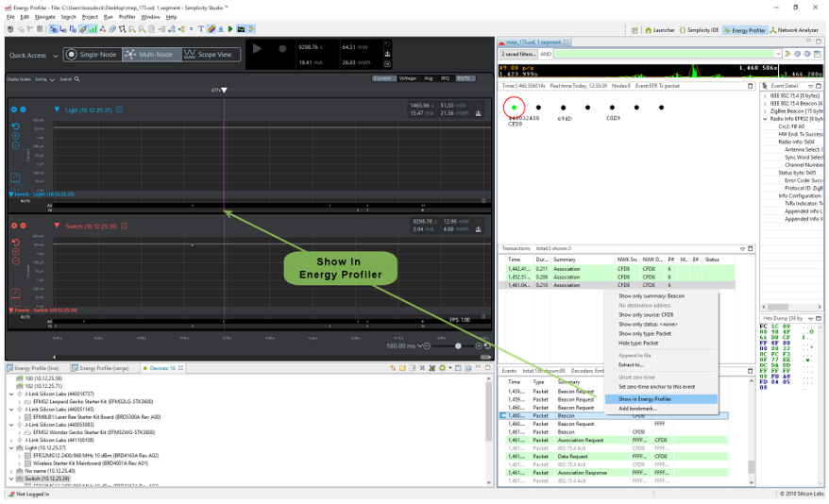Click the 2 saved filters button

click(x=518, y=54)
